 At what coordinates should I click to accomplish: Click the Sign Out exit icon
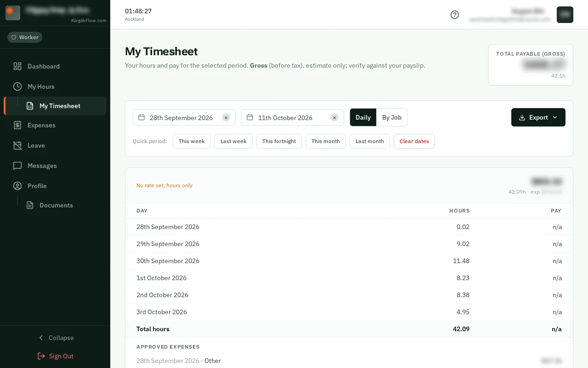click(x=41, y=356)
